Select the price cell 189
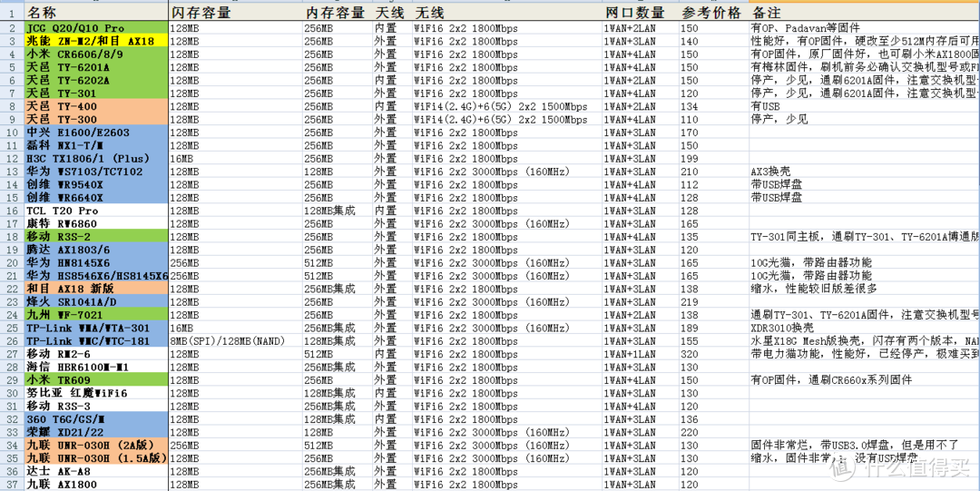Viewport: 980px width, 491px height. [713, 328]
